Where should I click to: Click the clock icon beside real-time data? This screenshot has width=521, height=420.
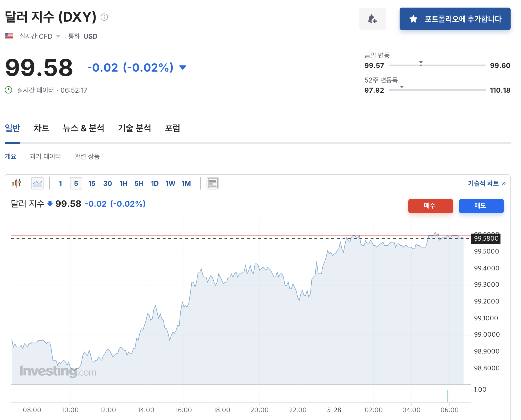click(x=8, y=90)
